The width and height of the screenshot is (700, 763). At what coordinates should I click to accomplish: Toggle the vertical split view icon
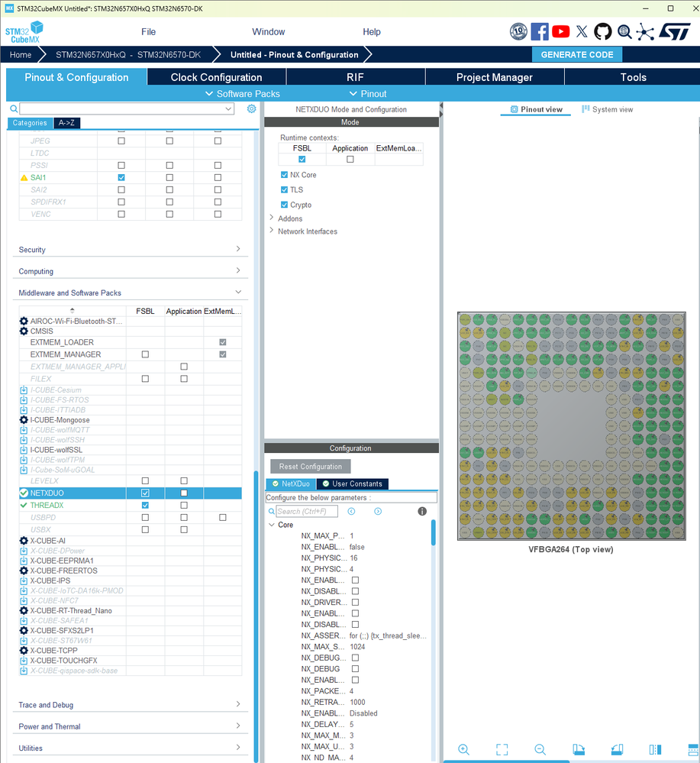pos(655,749)
